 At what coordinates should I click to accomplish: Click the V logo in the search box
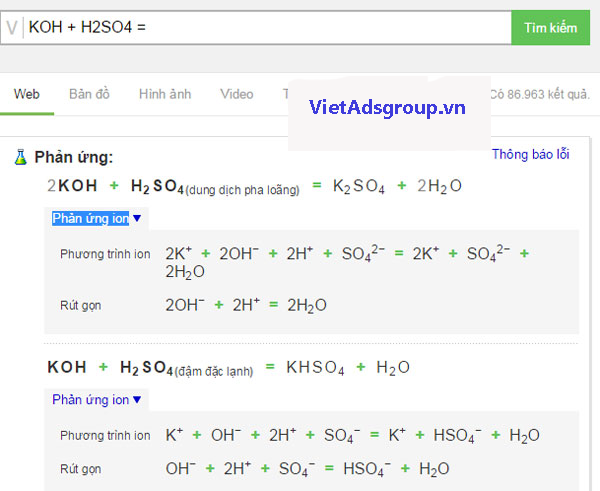coord(12,28)
